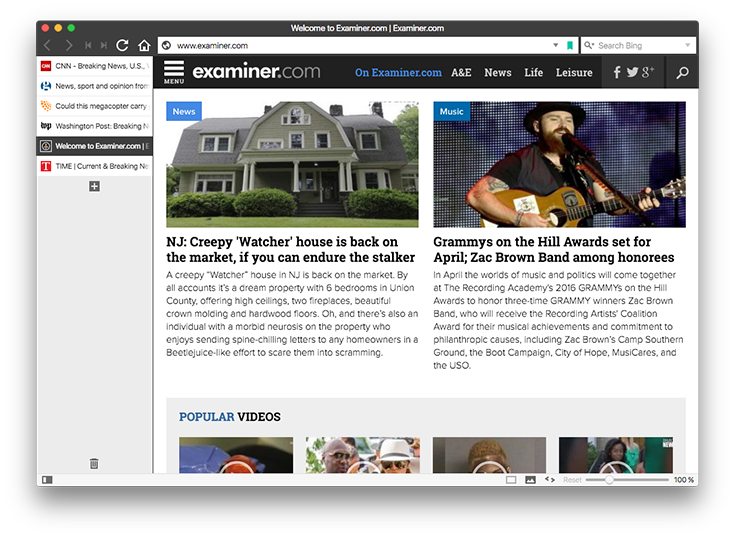The width and height of the screenshot is (735, 538).
Task: Open the Zac Brown guitar photo
Action: click(x=559, y=164)
